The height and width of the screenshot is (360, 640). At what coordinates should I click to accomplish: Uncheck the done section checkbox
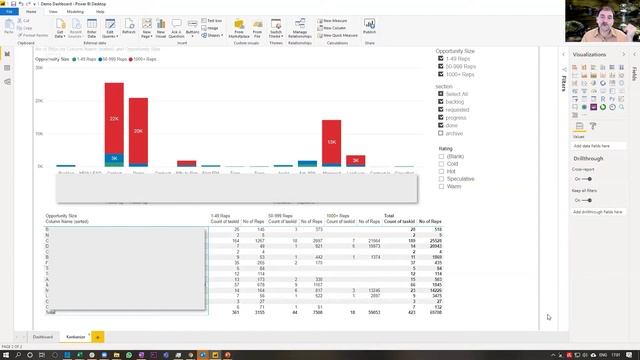pyautogui.click(x=441, y=125)
